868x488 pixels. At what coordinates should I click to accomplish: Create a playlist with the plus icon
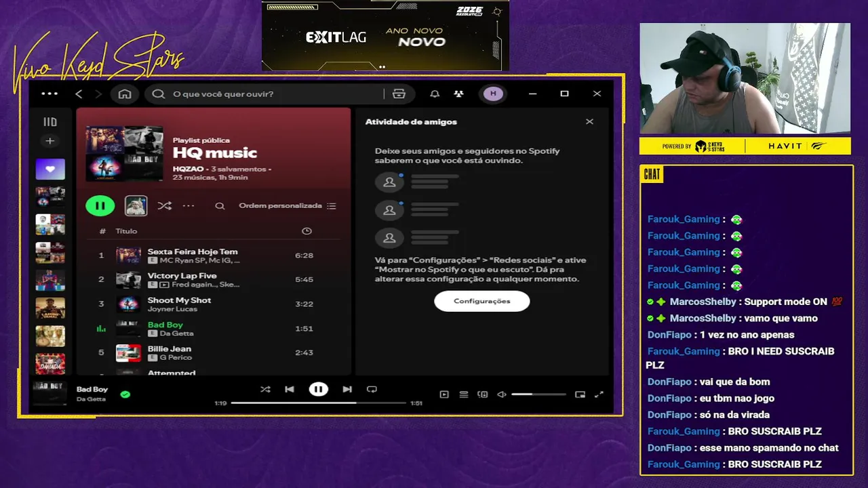point(50,141)
